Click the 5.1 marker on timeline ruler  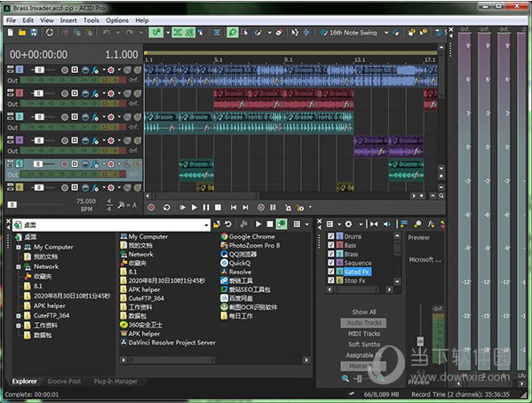click(218, 60)
